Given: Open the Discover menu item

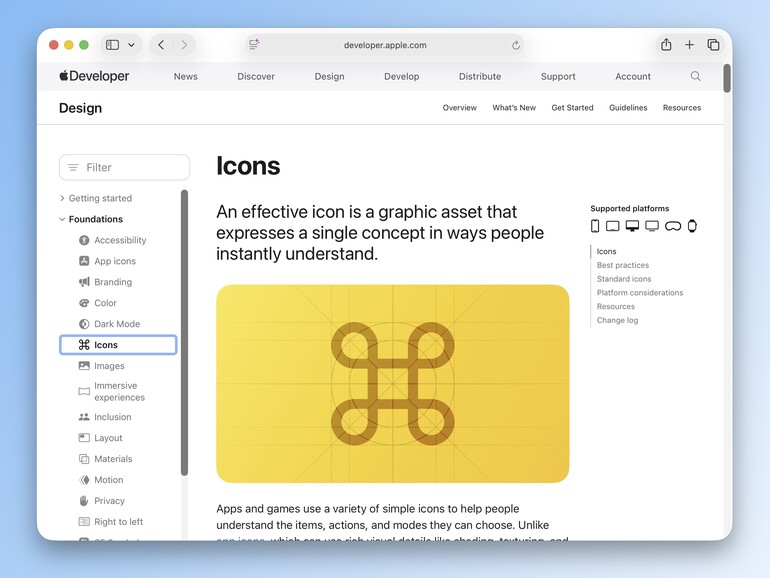Looking at the screenshot, I should click(256, 77).
